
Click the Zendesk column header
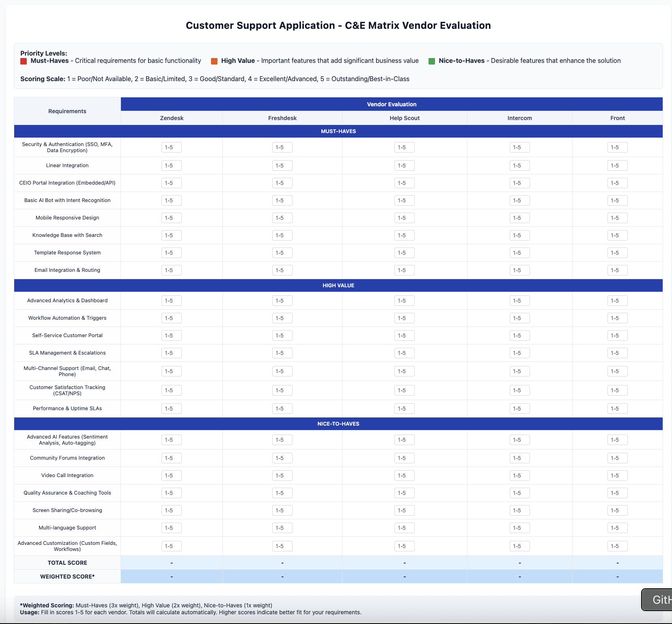(x=172, y=118)
